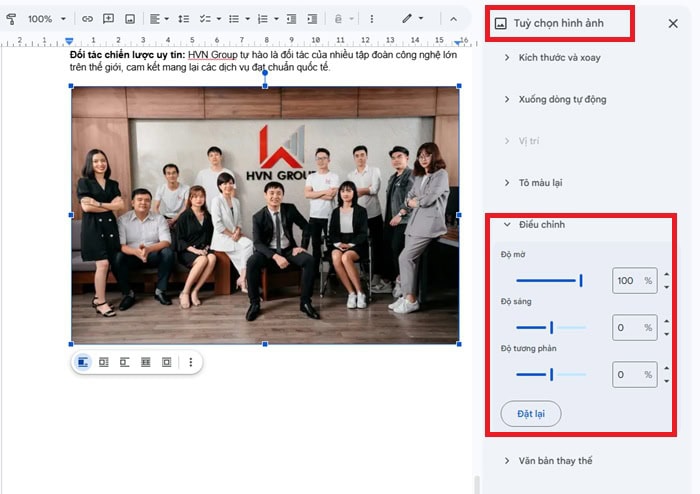
Task: Click the underlined HVN Group text
Action: [212, 55]
